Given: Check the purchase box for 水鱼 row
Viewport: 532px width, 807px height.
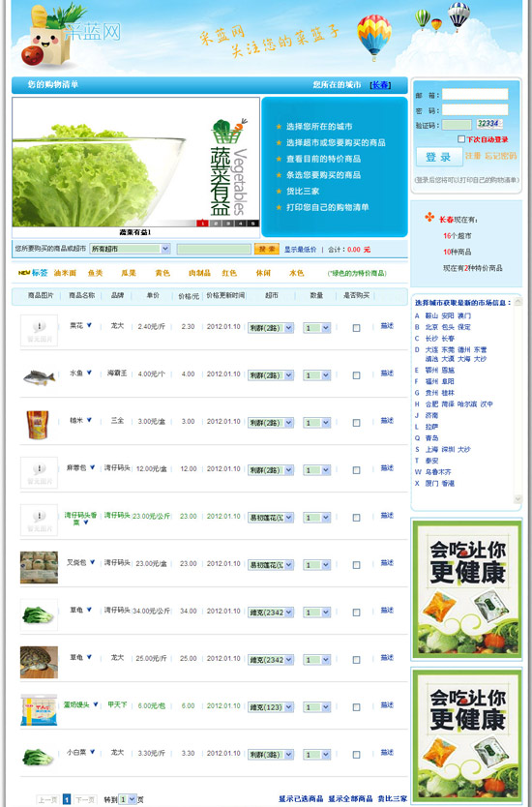Looking at the screenshot, I should (x=356, y=375).
